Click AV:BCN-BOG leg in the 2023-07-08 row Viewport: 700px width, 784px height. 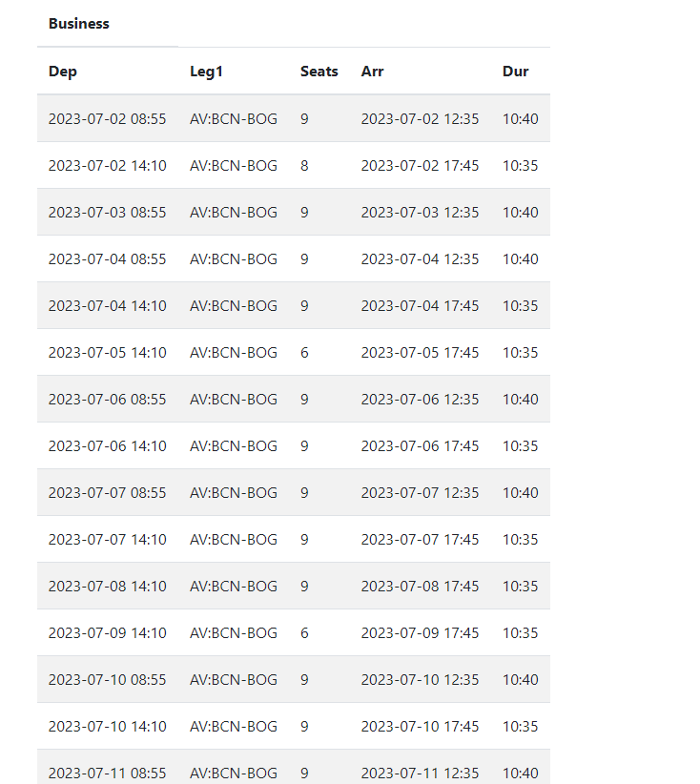pyautogui.click(x=234, y=587)
